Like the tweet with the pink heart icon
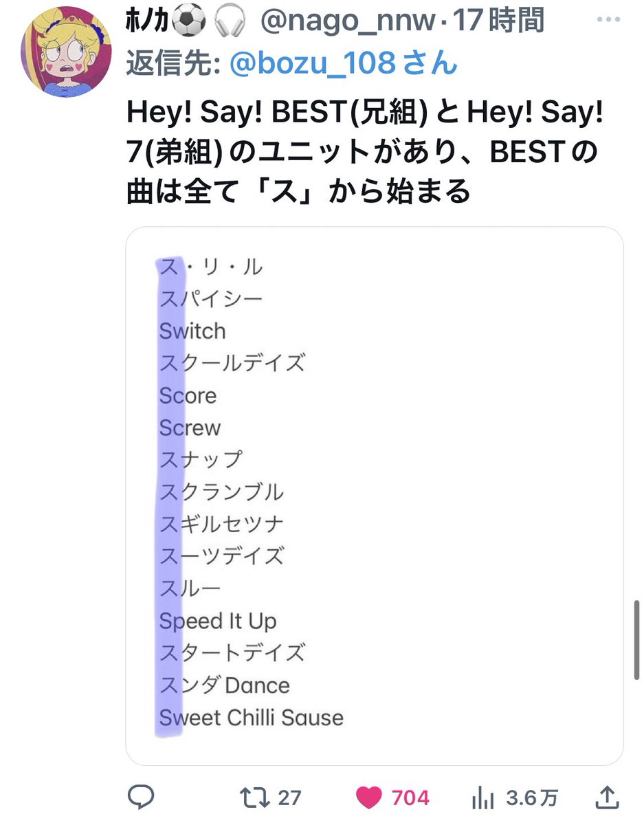644x825 pixels. [x=369, y=797]
